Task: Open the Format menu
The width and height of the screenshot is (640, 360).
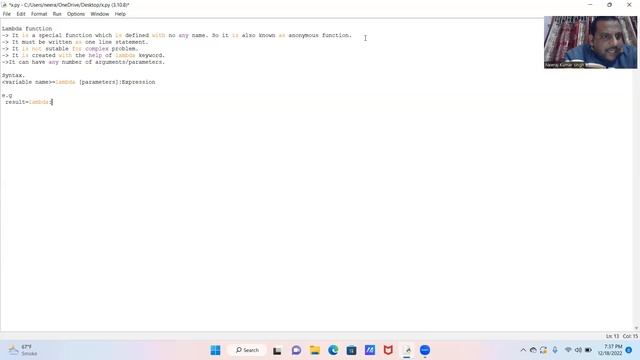Action: coord(39,14)
